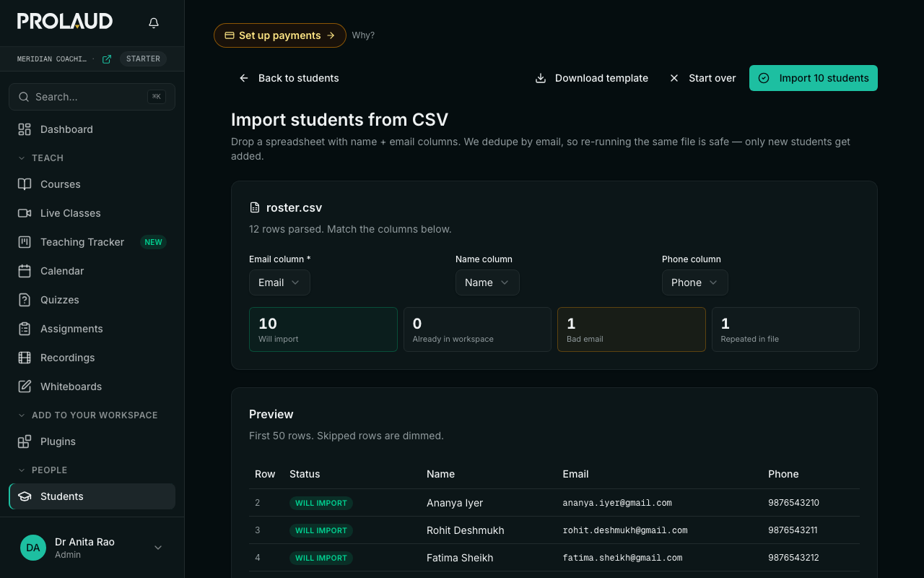924x578 pixels.
Task: Click the Live Classes camera icon
Action: pyautogui.click(x=25, y=213)
